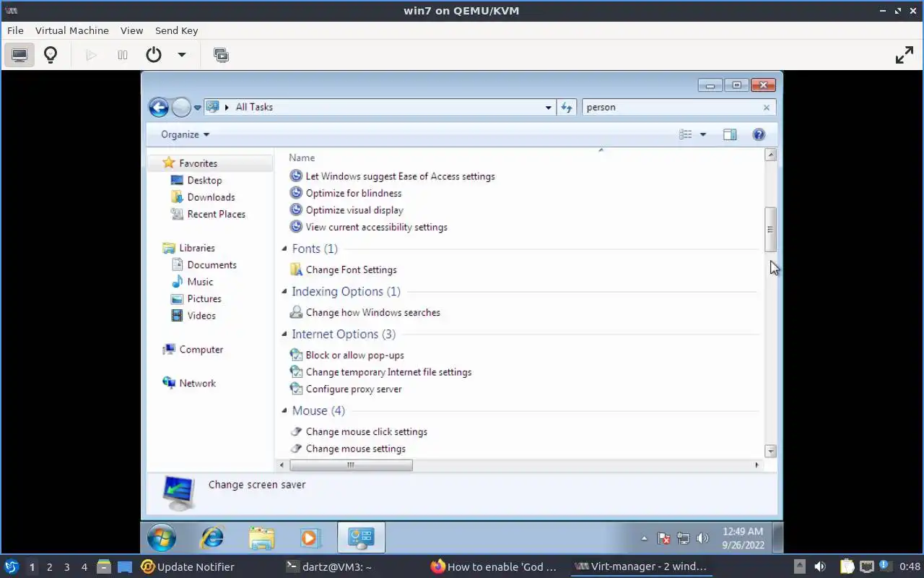Screen dimensions: 924x578
Task: Open address bar history dropdown
Action: click(549, 108)
